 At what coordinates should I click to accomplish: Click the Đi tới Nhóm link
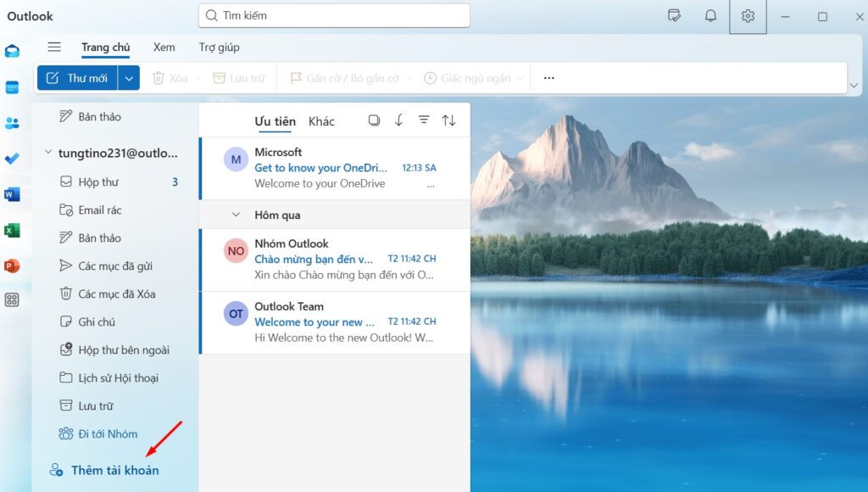(98, 433)
